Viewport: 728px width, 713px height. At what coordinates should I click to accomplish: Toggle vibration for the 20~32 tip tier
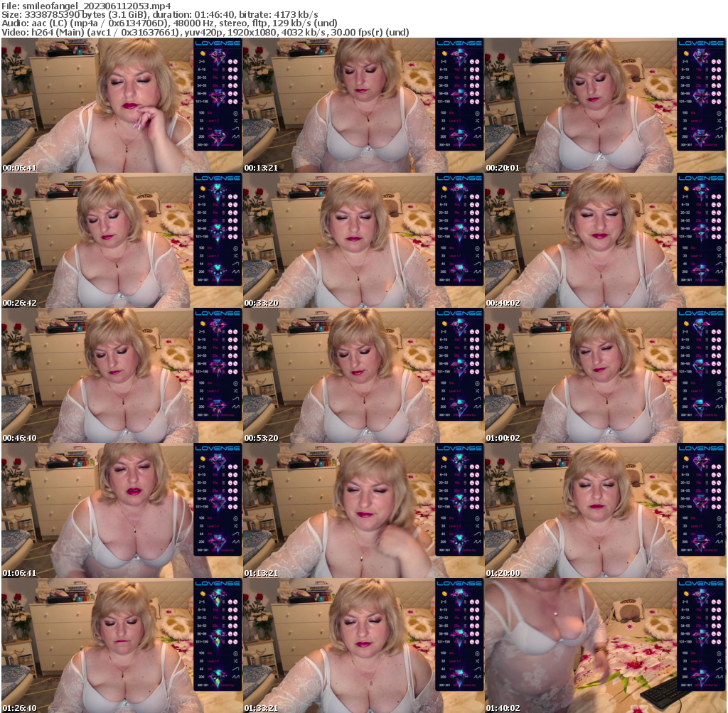[230, 77]
